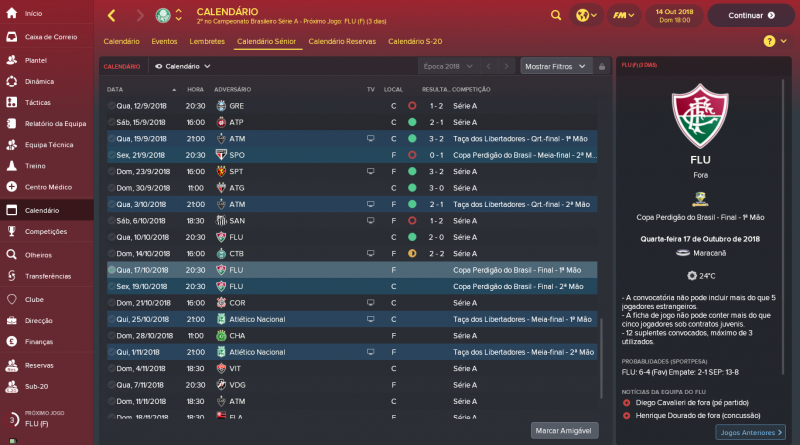Screen dimensions: 800x445
Task: Switch to the Calendário Reservas tab
Action: (x=341, y=41)
